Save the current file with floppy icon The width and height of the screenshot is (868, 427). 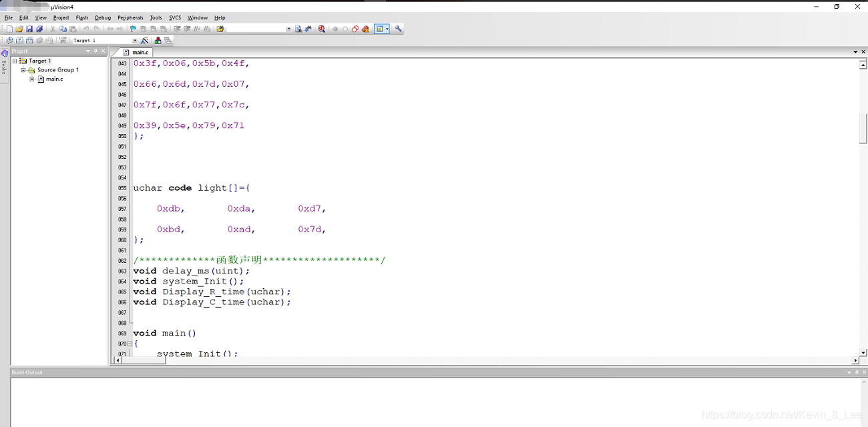[x=29, y=29]
